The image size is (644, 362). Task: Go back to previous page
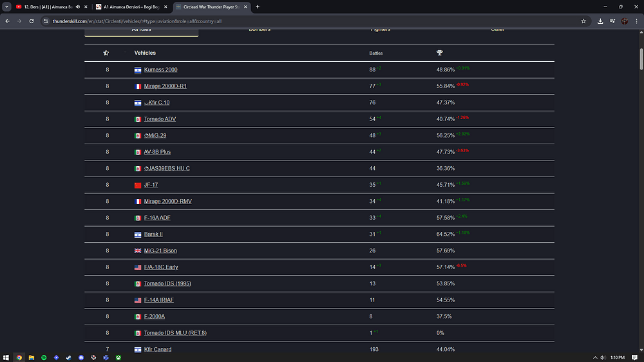7,21
